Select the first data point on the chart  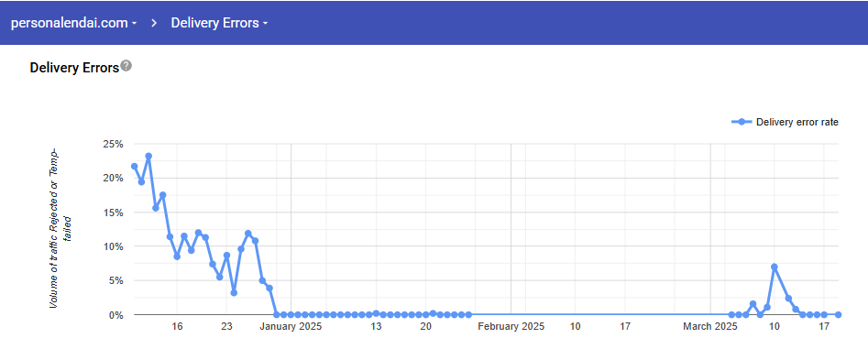click(x=134, y=166)
